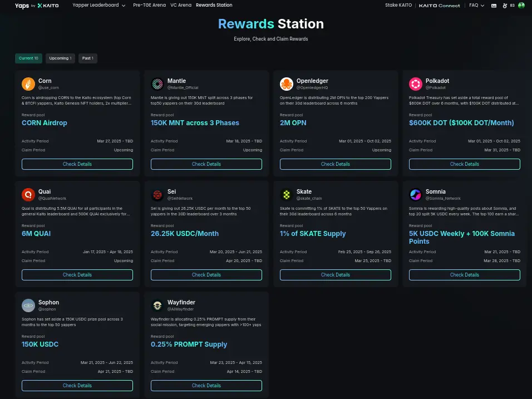Check Details for Corn airdrop
This screenshot has width=532, height=399.
(x=77, y=164)
